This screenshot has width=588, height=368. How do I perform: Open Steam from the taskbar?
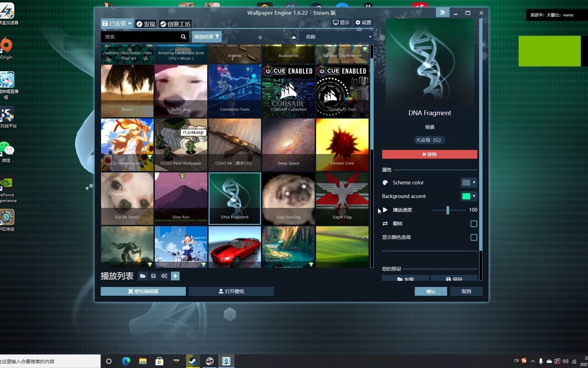point(193,361)
